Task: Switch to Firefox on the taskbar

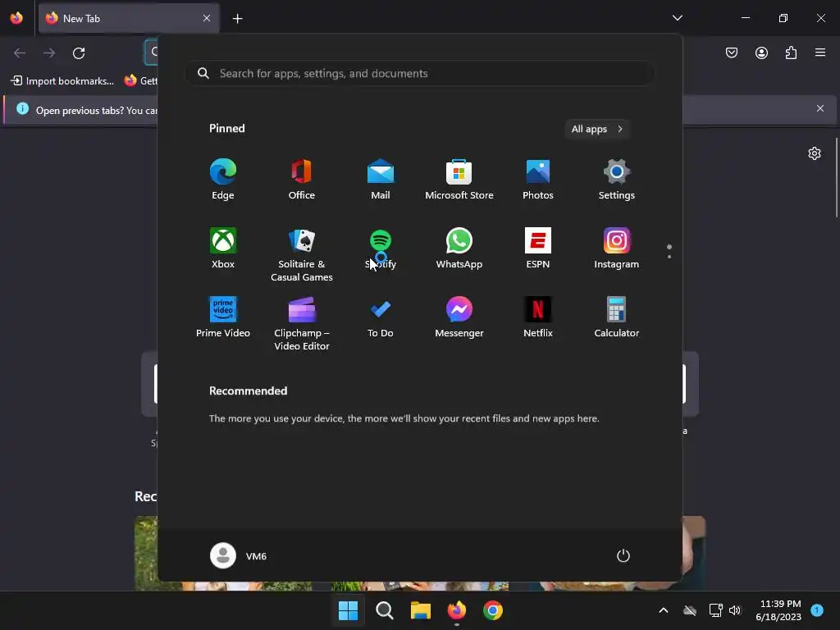Action: 457,610
